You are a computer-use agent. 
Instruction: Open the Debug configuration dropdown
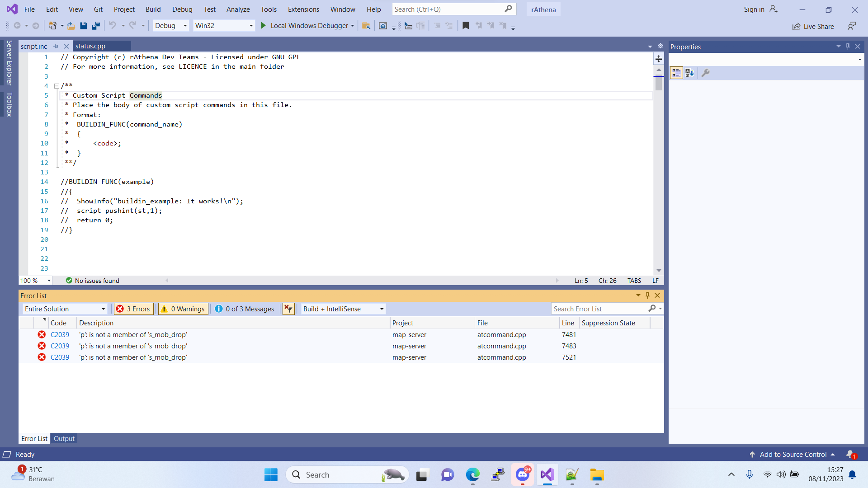coord(171,26)
